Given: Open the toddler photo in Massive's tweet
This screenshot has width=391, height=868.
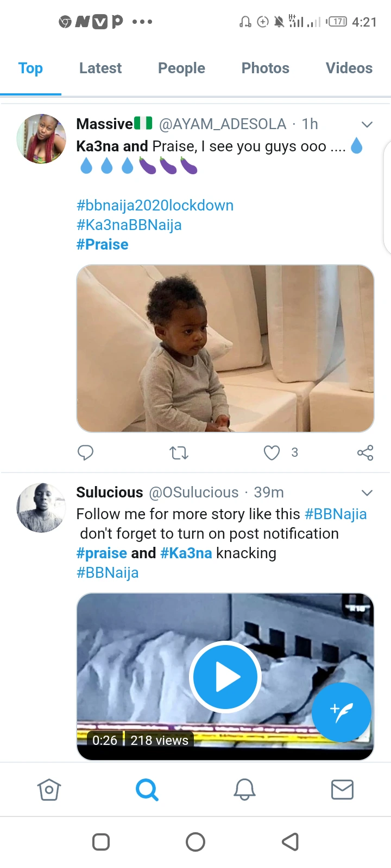Looking at the screenshot, I should 225,348.
